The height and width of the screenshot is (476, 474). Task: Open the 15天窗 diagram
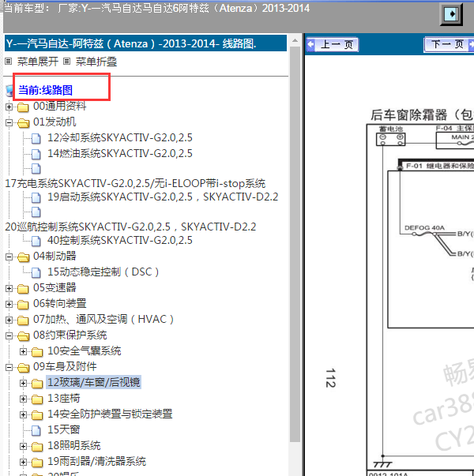point(63,430)
